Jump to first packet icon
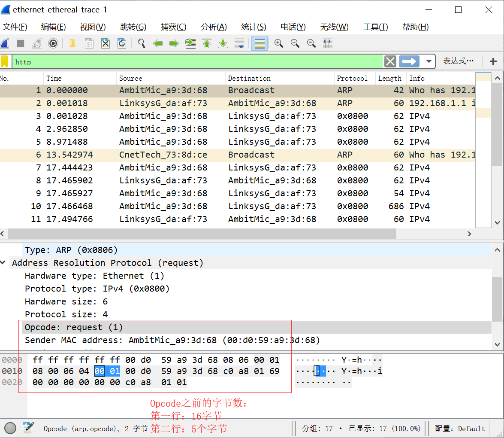 207,43
